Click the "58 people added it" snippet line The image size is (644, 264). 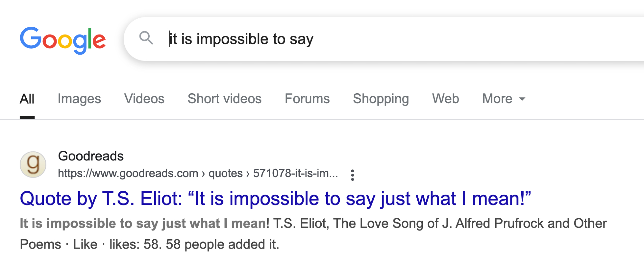[222, 244]
